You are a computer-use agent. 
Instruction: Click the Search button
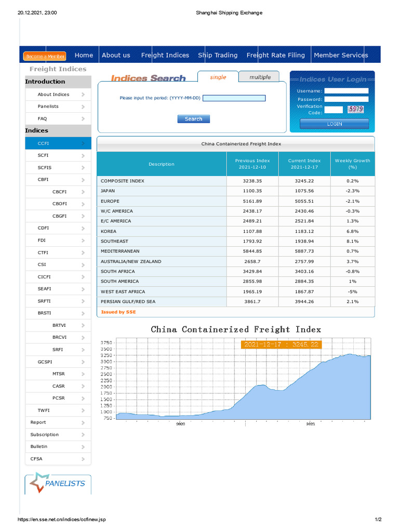pyautogui.click(x=194, y=119)
